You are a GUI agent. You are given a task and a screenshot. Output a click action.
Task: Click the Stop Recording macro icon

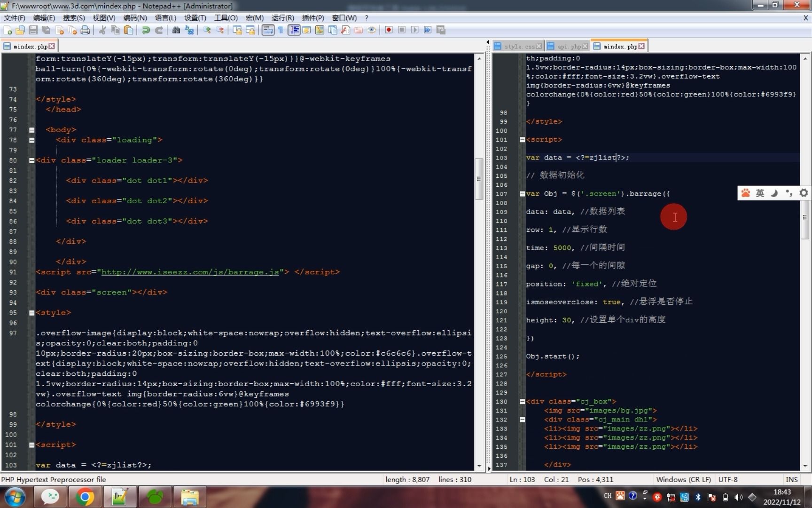click(402, 30)
